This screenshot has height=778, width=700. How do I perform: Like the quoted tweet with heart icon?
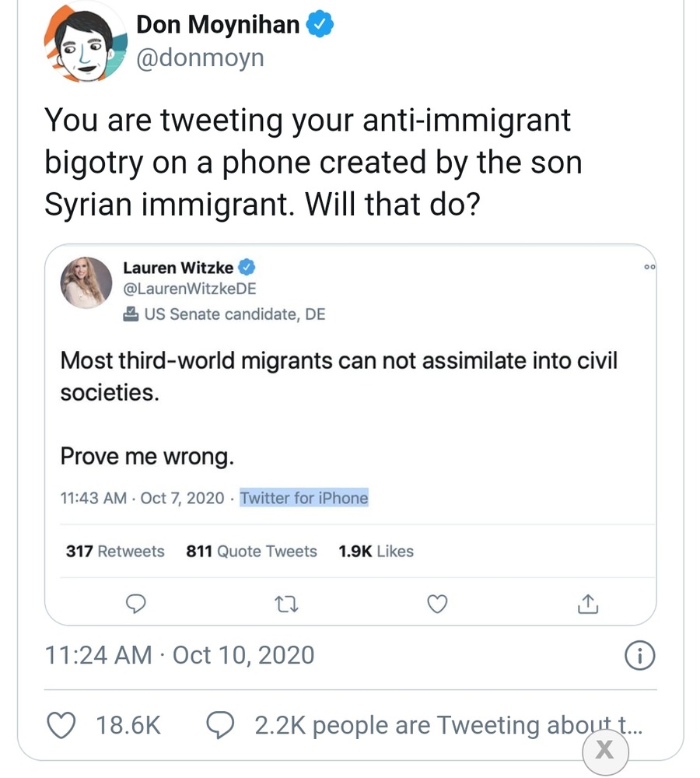pos(438,603)
